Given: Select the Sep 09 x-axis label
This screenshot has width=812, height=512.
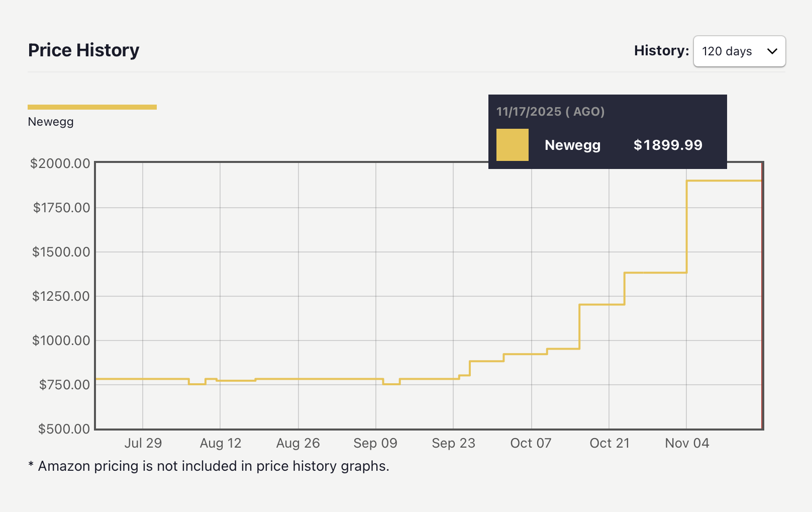Looking at the screenshot, I should 375,443.
